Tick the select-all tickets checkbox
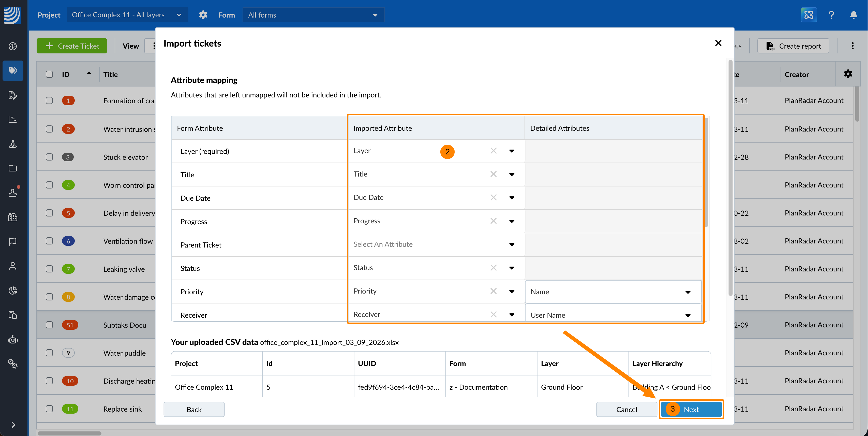Viewport: 868px width, 436px height. click(x=49, y=74)
